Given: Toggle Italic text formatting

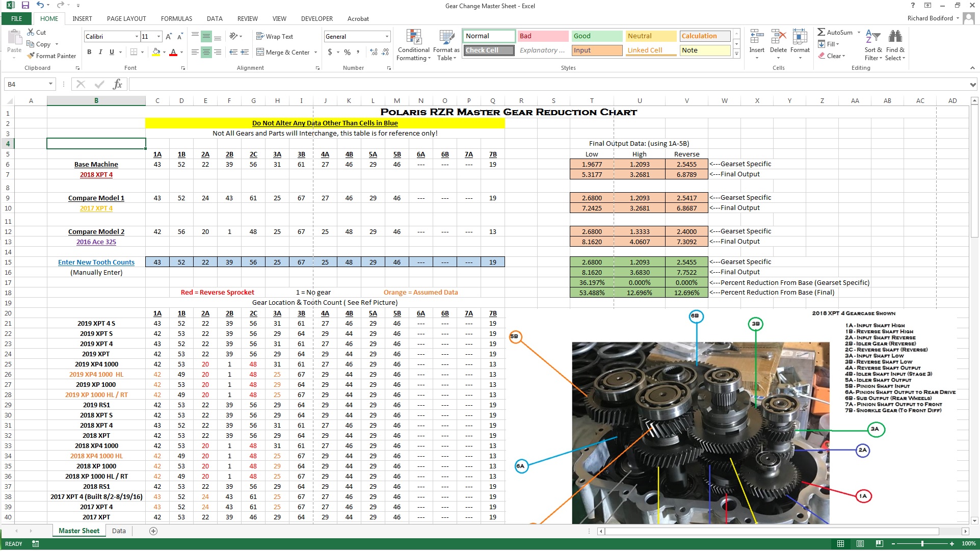Looking at the screenshot, I should pos(100,52).
